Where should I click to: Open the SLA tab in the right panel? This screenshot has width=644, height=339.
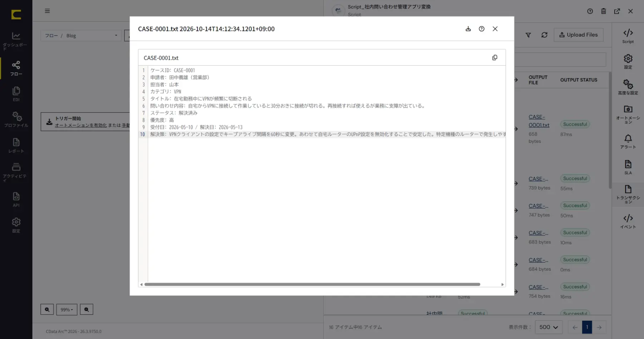tap(628, 167)
